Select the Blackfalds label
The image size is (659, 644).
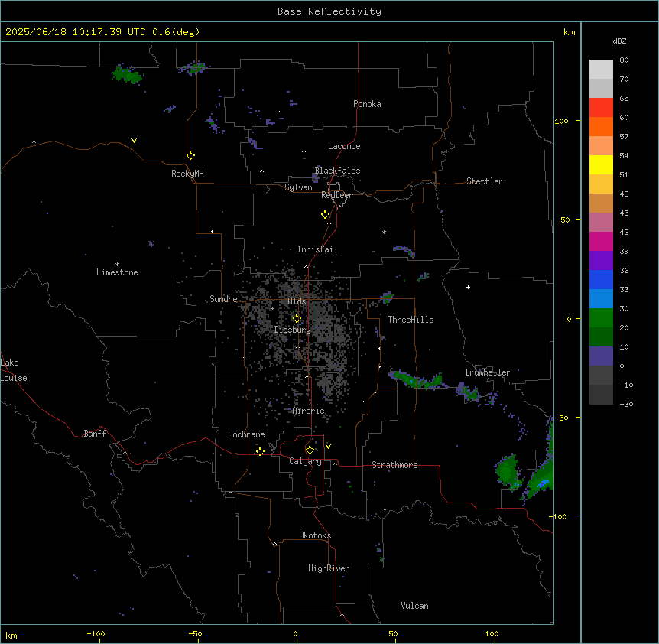tap(337, 171)
